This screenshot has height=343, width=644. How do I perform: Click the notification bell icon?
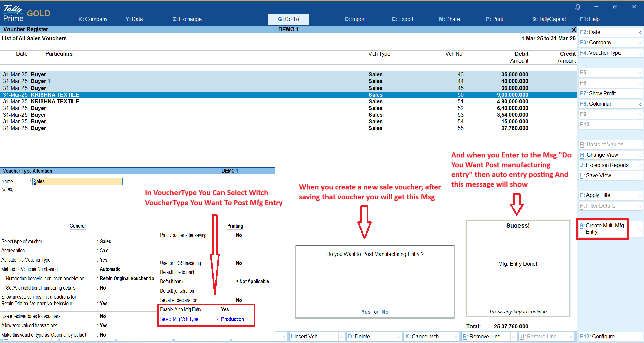pos(578,7)
